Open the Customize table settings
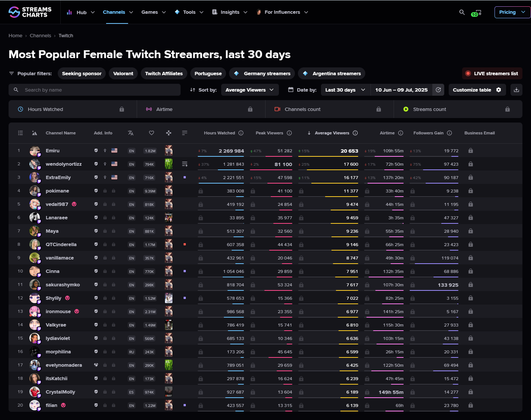 [x=477, y=90]
